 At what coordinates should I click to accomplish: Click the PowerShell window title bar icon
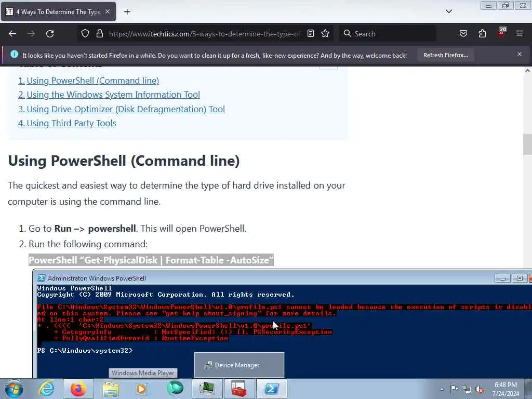(42, 278)
